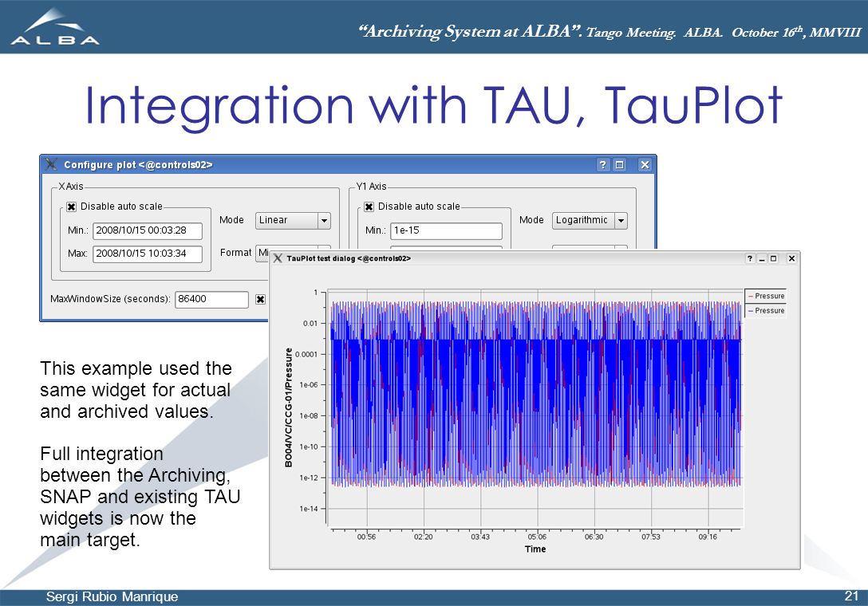868x606 pixels.
Task: Click the 1e-14 Y axis tick label
Action: tap(308, 509)
